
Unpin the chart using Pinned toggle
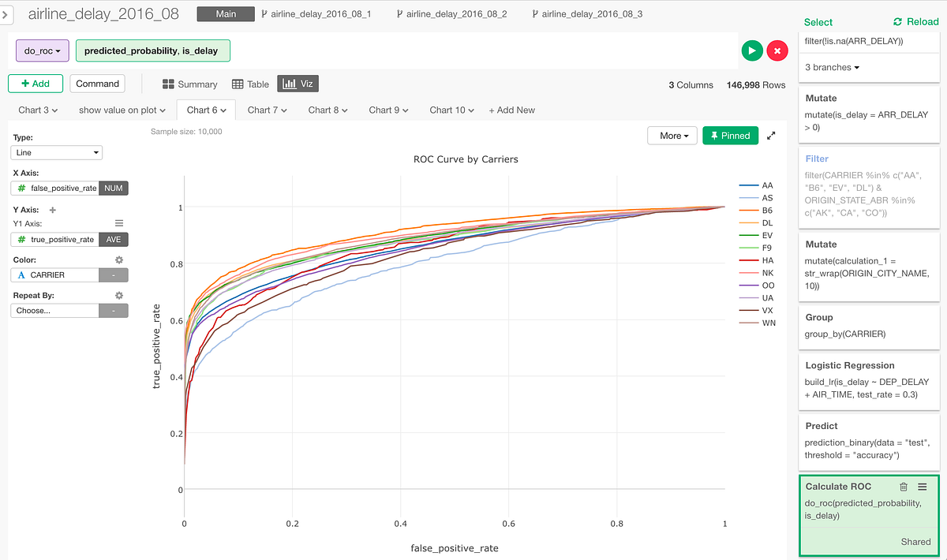(x=730, y=135)
